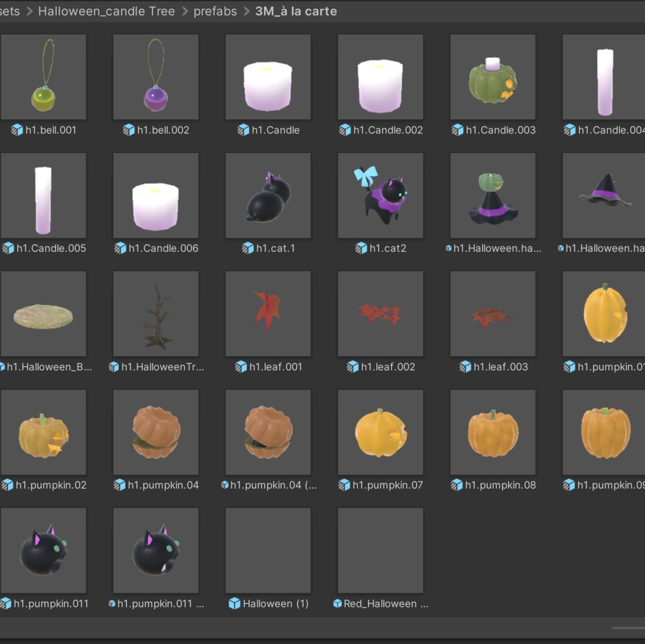Choose the h1.leaf.002 prefab
Image resolution: width=645 pixels, height=644 pixels.
[380, 314]
